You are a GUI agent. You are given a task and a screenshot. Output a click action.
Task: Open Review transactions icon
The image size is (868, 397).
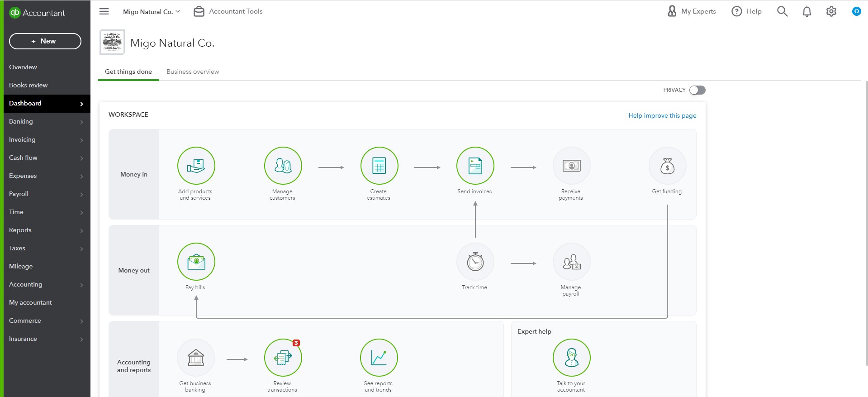pos(283,358)
